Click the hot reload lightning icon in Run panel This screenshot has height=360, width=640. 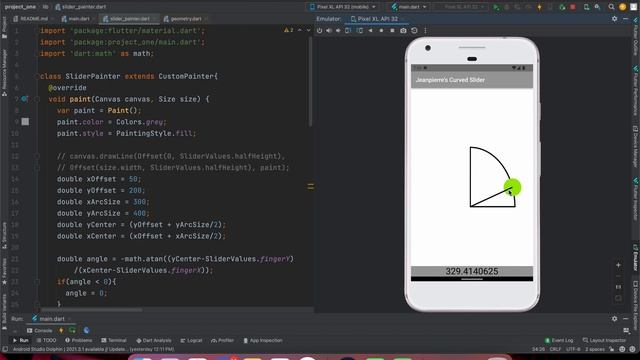[61, 330]
